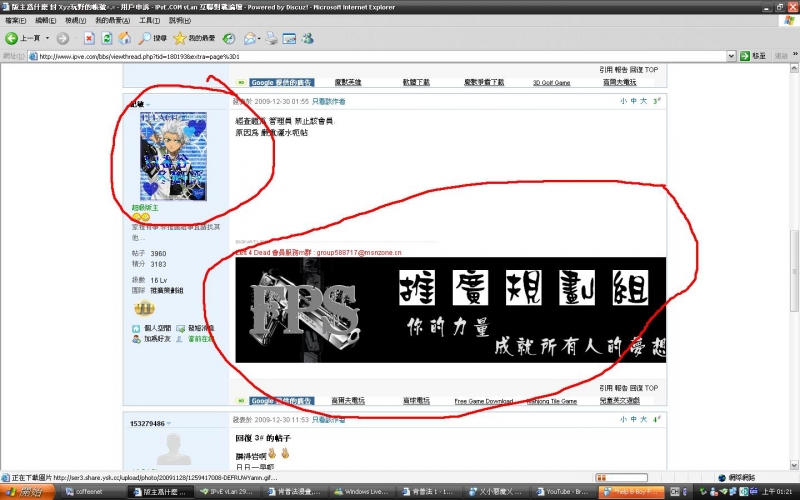The image size is (800, 500).
Task: Click the group588717@msnzone.cn signature text
Action: [x=358, y=253]
